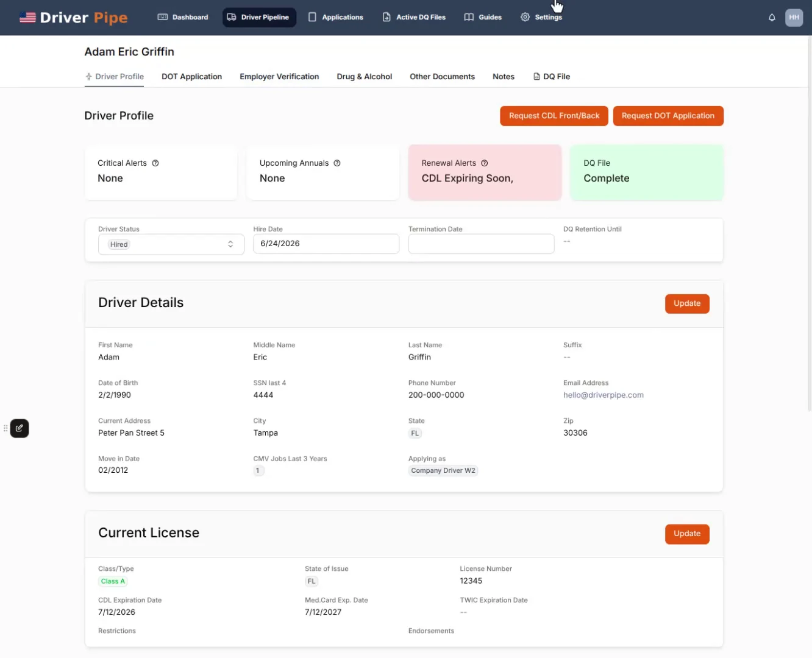This screenshot has height=658, width=812.
Task: Open the Guides section
Action: click(483, 17)
